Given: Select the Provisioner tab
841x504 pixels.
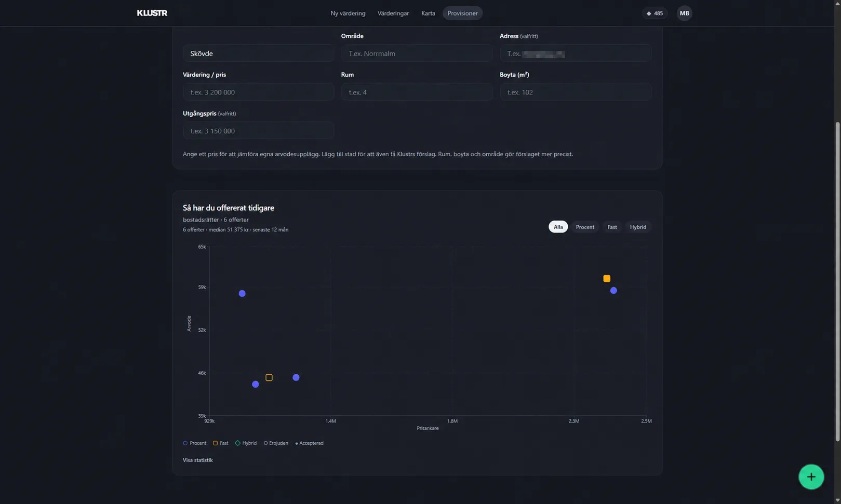Looking at the screenshot, I should [462, 13].
